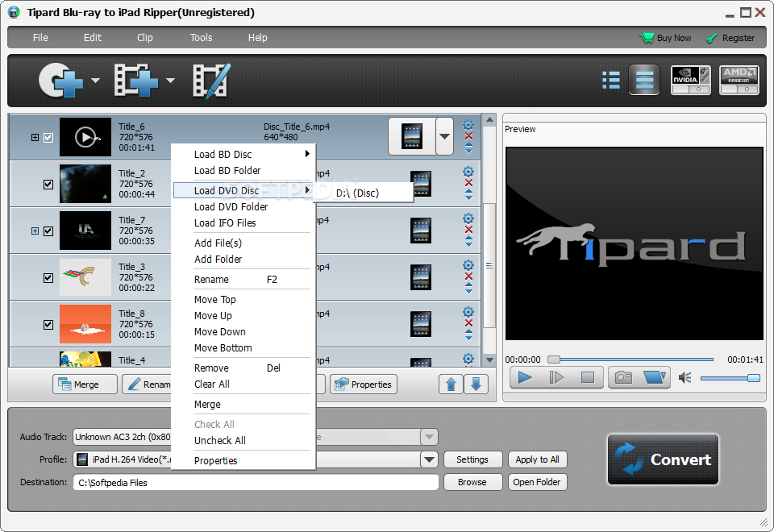Viewport: 774px width, 532px height.
Task: Mute the preview speaker icon
Action: click(x=685, y=378)
